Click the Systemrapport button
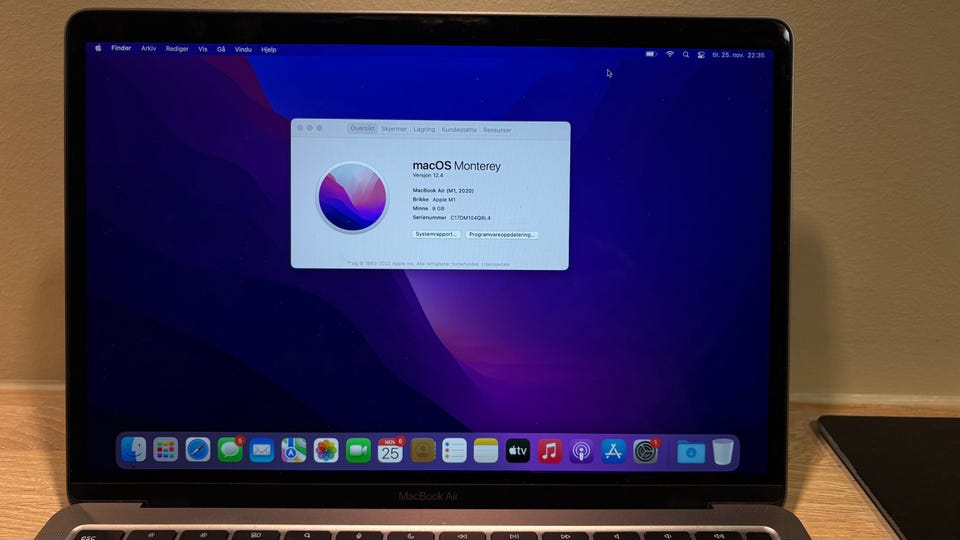The height and width of the screenshot is (540, 960). pos(436,234)
